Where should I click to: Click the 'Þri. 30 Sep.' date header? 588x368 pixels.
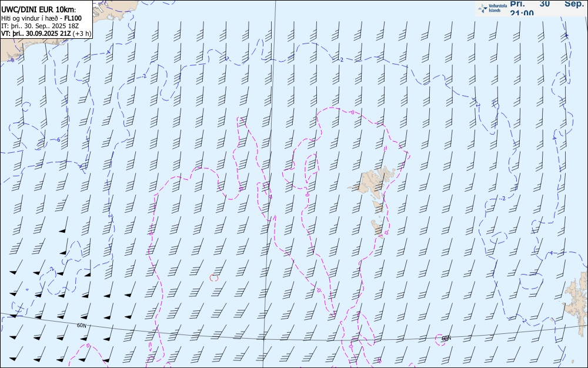point(547,4)
